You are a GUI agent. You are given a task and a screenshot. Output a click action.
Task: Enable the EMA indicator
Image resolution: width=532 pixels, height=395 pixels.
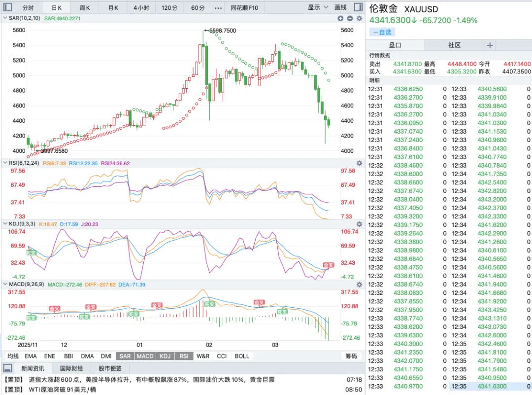(x=31, y=356)
